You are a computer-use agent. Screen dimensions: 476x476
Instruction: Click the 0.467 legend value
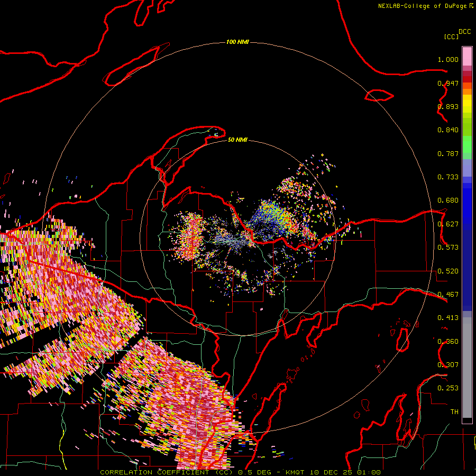point(448,295)
